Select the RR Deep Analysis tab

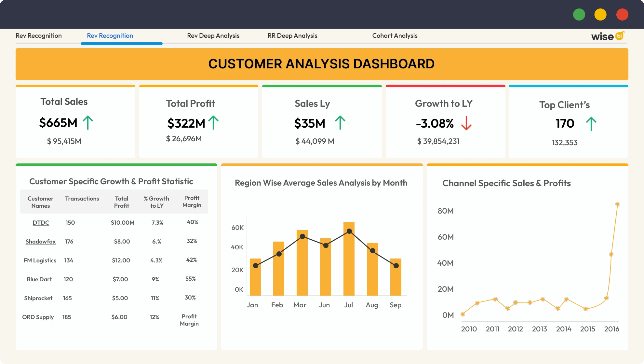tap(292, 36)
